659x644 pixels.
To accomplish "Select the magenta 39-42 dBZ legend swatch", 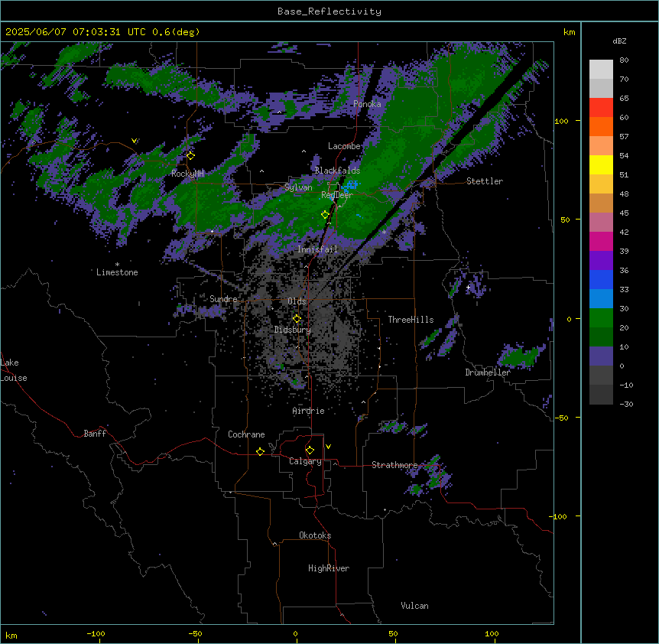I will coord(601,241).
